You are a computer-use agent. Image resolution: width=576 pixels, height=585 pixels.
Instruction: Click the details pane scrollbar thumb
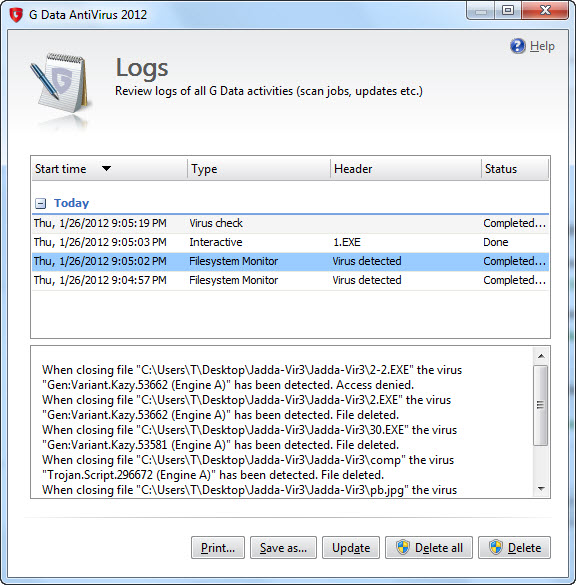click(x=541, y=405)
